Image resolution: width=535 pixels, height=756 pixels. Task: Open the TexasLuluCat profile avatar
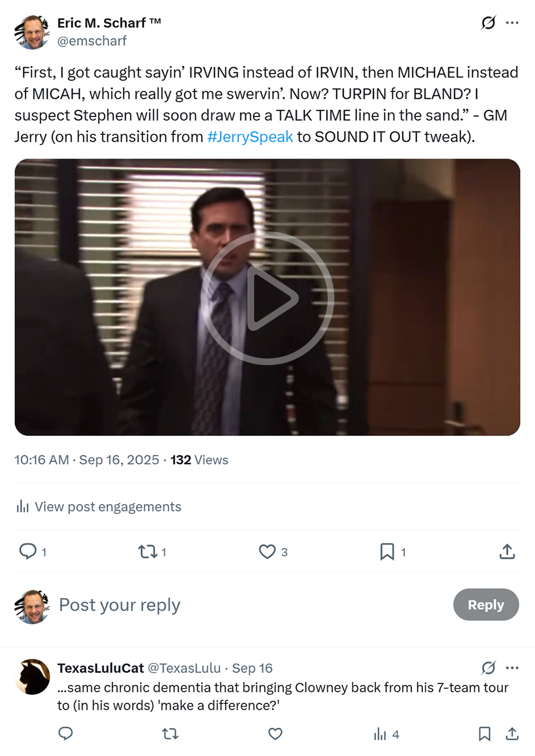point(32,677)
